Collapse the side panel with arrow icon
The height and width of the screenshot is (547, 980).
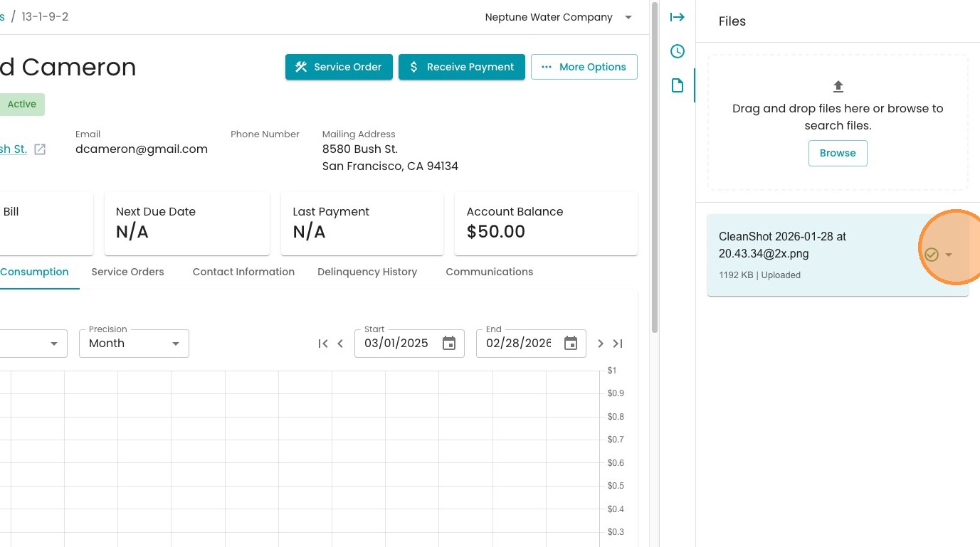coord(677,17)
